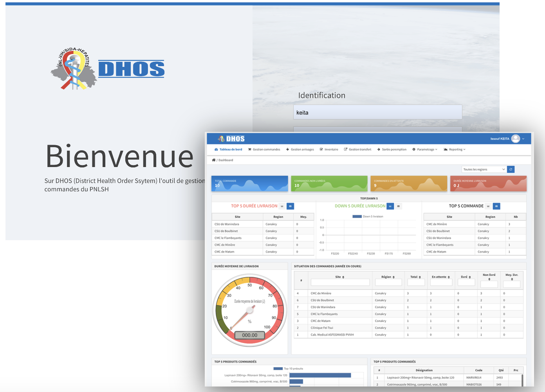Open the Commandes non livrées green card
The width and height of the screenshot is (545, 392).
329,183
